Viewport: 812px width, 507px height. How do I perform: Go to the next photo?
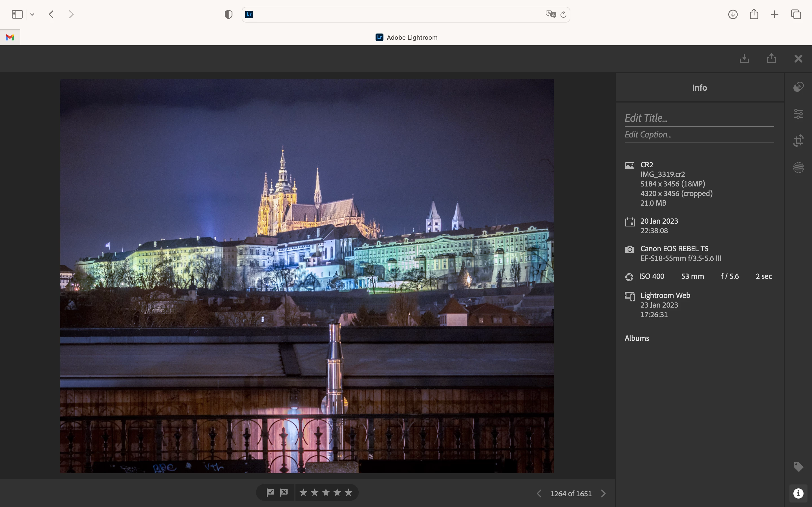[603, 493]
